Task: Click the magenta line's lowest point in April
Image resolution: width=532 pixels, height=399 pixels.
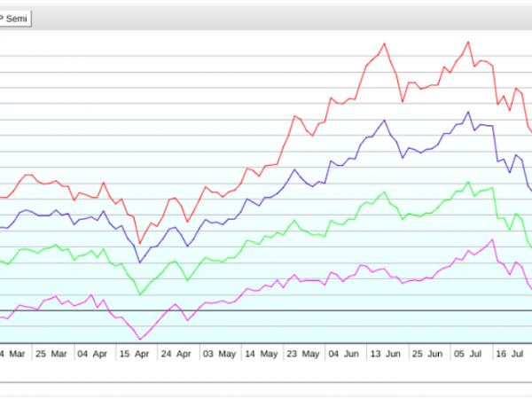Action: pyautogui.click(x=140, y=339)
